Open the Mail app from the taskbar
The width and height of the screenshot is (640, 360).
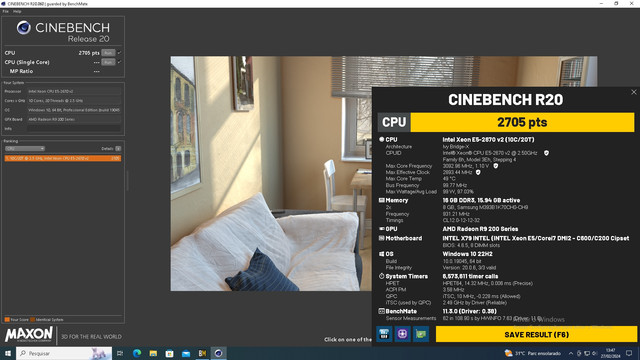[186, 353]
